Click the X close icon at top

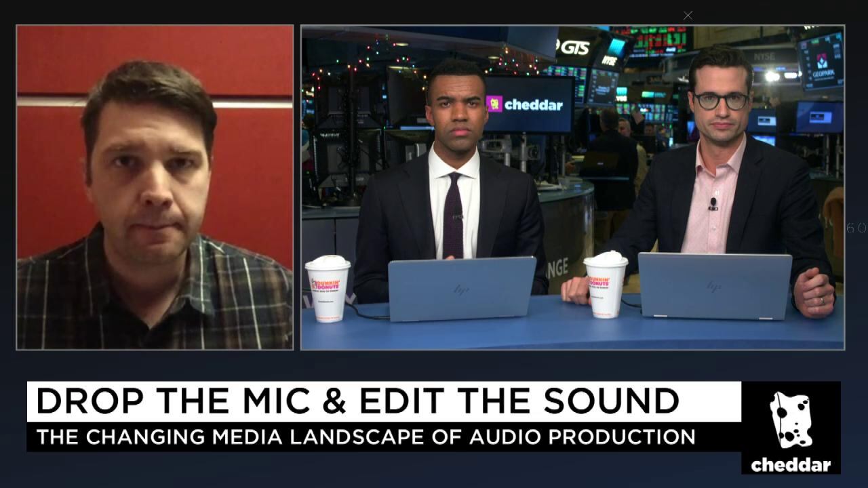(688, 16)
